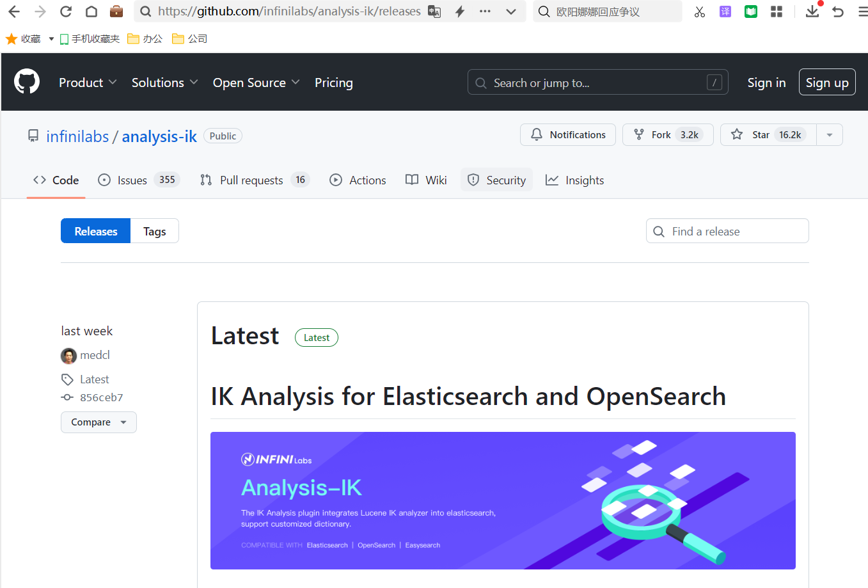Screen dimensions: 868x588
Task: Open the browser hamburger menu
Action: [863, 12]
